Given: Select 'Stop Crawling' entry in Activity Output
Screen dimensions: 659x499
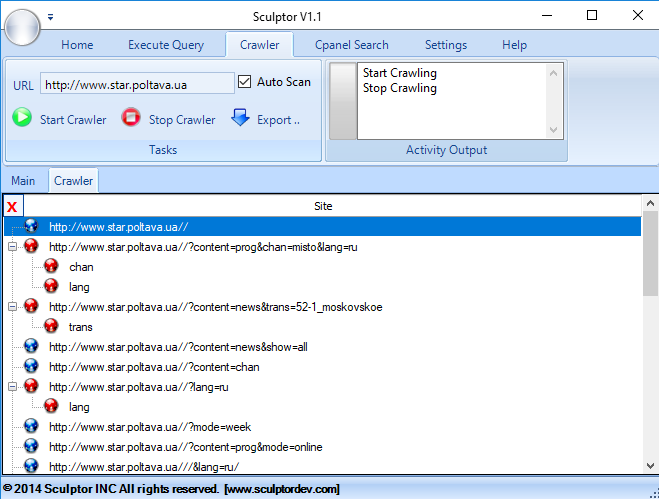Looking at the screenshot, I should (400, 88).
